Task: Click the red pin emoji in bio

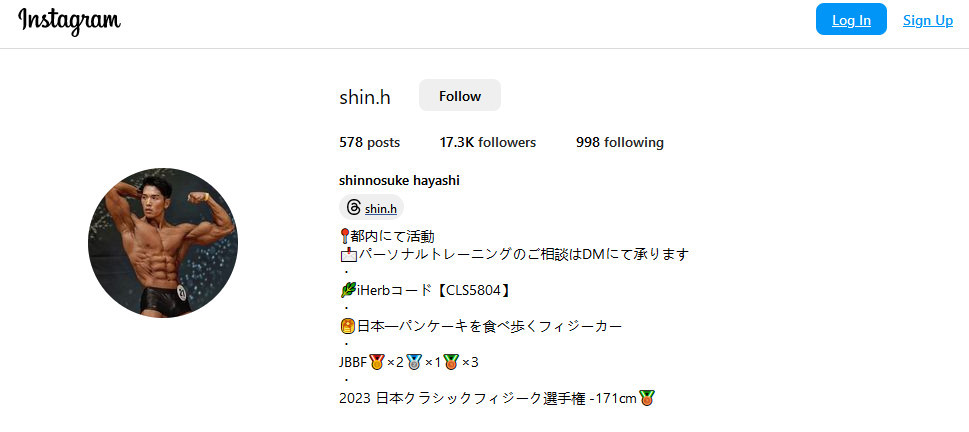Action: pyautogui.click(x=345, y=236)
